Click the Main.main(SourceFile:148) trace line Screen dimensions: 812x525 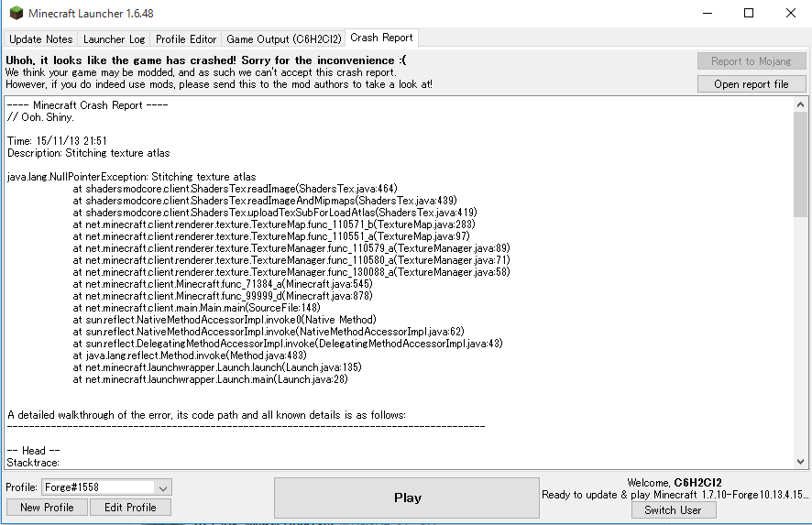pos(197,308)
